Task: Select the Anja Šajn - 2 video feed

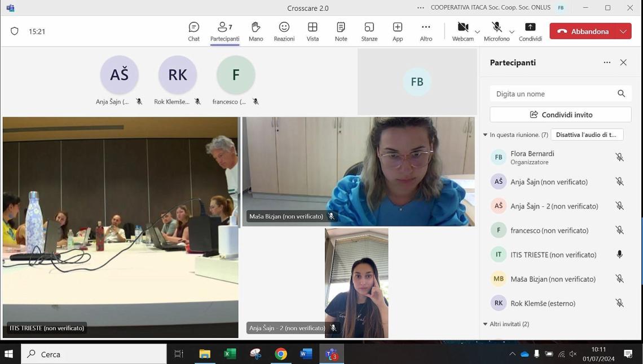Action: tap(356, 283)
